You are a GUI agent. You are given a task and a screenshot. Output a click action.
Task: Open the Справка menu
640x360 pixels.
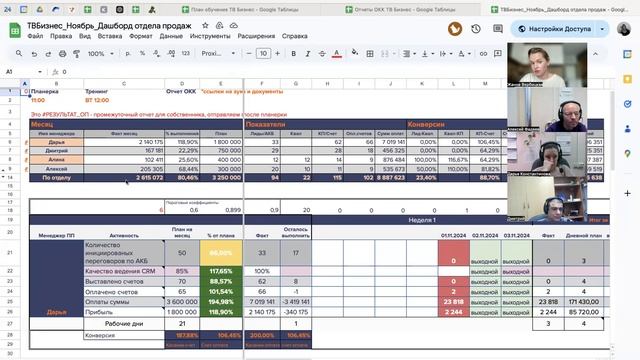[294, 36]
